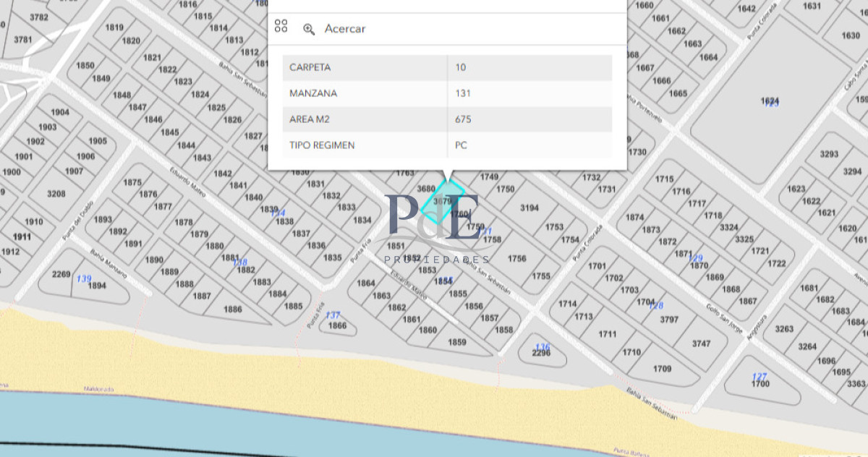Open the Acercar action to zoom to parcel

346,29
